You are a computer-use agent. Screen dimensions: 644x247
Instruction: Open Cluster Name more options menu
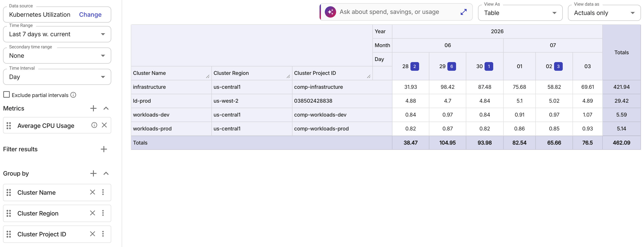(x=103, y=192)
